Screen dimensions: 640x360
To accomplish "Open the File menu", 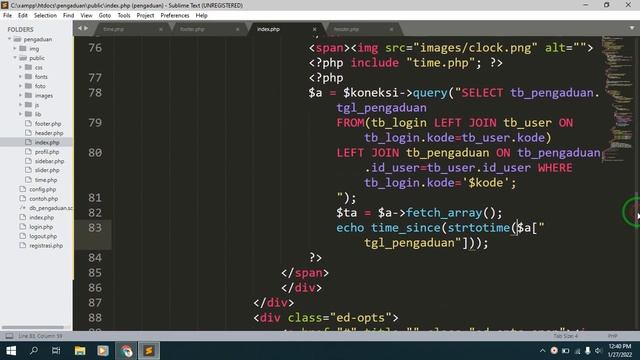I will tap(7, 16).
